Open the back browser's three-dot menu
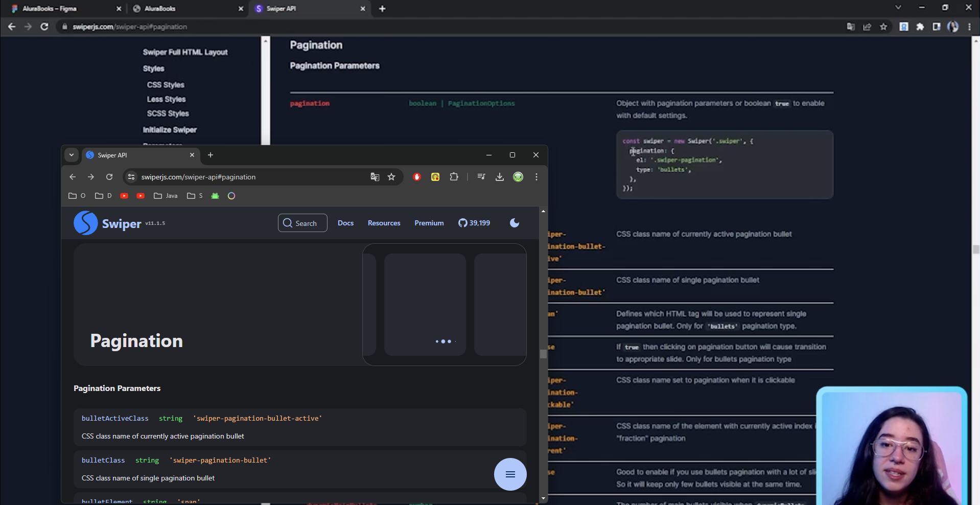Screen dimensions: 980x505 tap(969, 27)
